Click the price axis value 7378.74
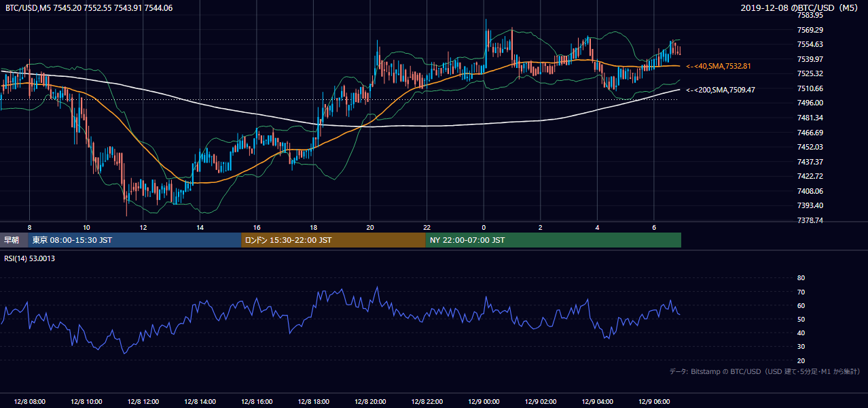 point(810,220)
